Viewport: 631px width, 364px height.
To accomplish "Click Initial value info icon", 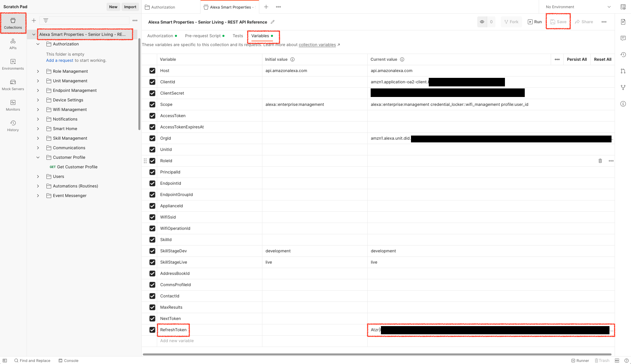I will tap(292, 59).
